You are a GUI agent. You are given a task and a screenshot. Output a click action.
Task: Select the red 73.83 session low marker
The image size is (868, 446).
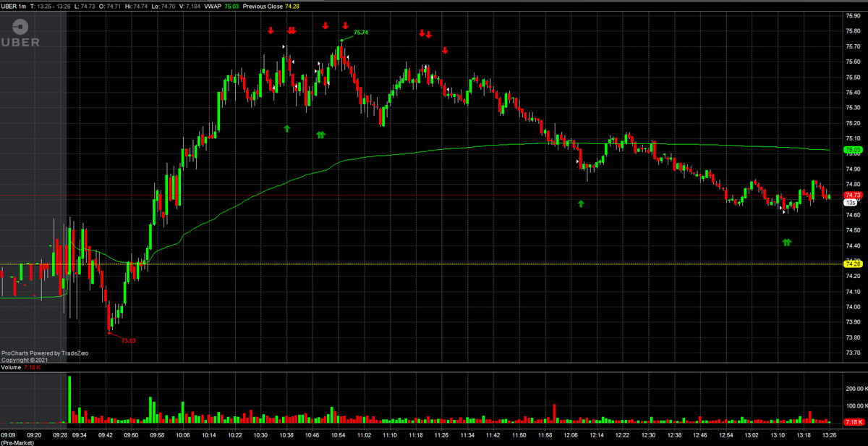(x=128, y=340)
